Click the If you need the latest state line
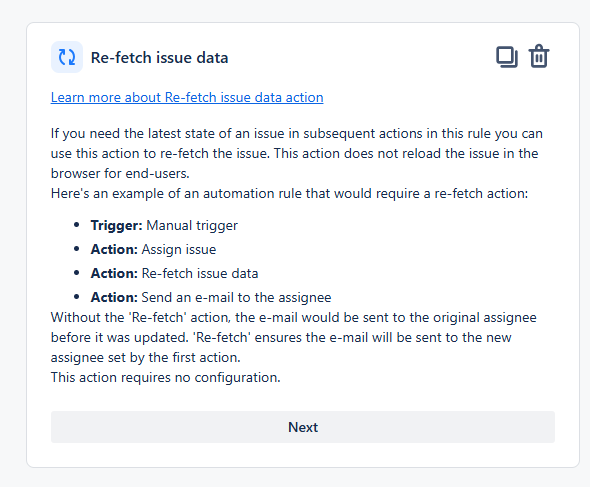 coord(297,134)
